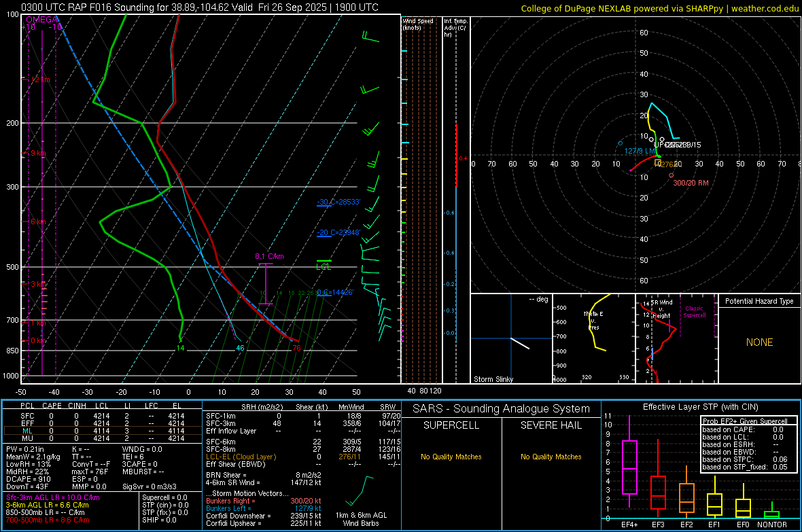The height and width of the screenshot is (532, 802).
Task: Click the Sfc-3km AGL LR = 10.0 C/km line
Action: (53, 497)
